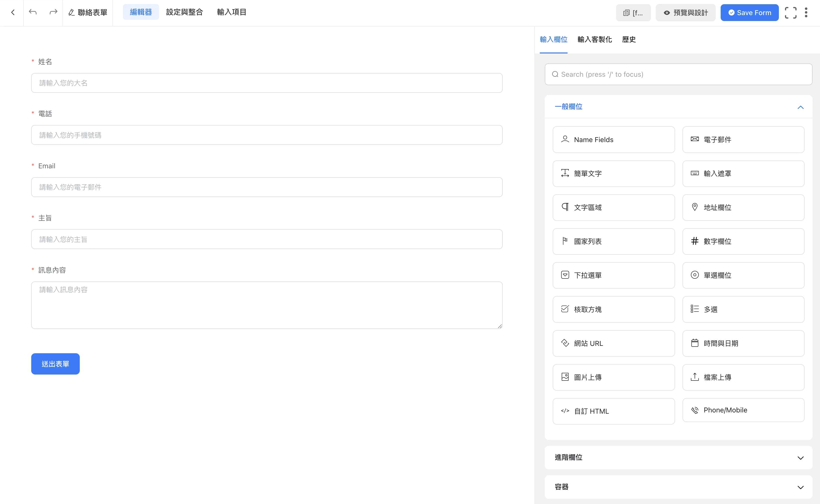Click the pencil icon beside 聯絡表單
The image size is (820, 504).
tap(71, 13)
